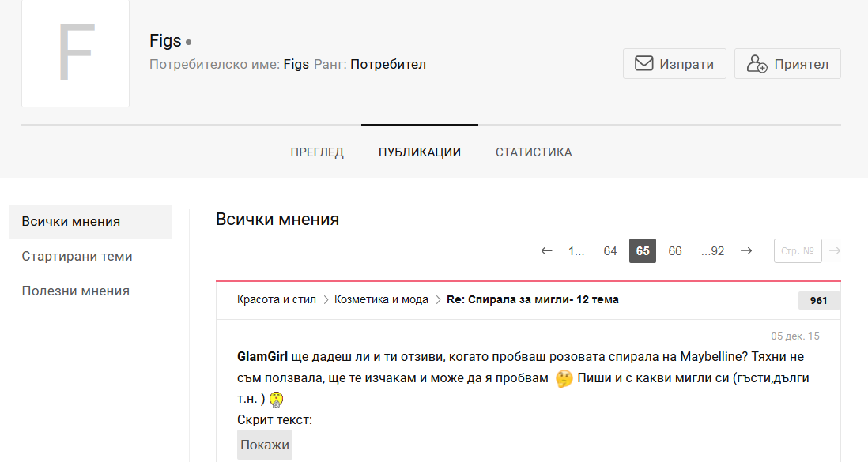Click the grey go-to-page arrow icon
Image resolution: width=868 pixels, height=462 pixels.
835,251
